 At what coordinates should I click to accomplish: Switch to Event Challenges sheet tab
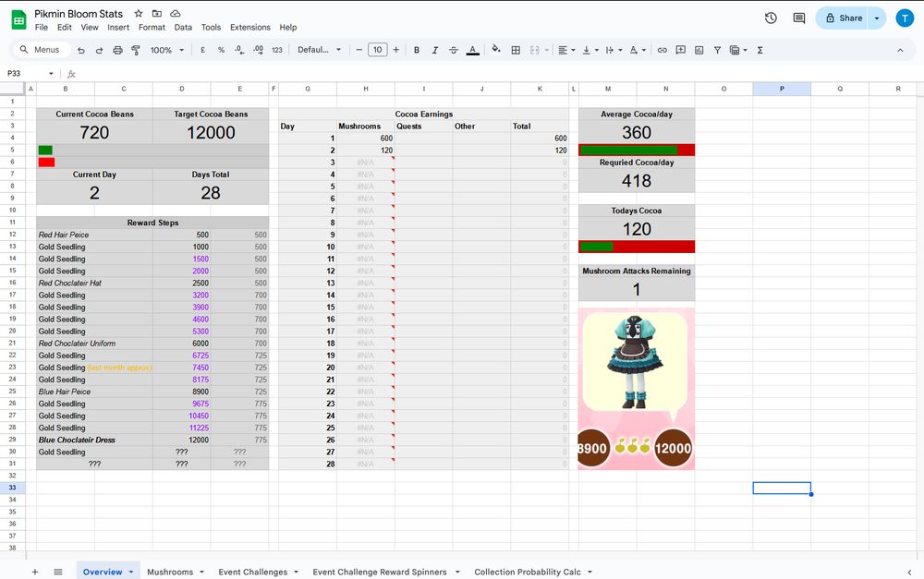click(x=253, y=572)
